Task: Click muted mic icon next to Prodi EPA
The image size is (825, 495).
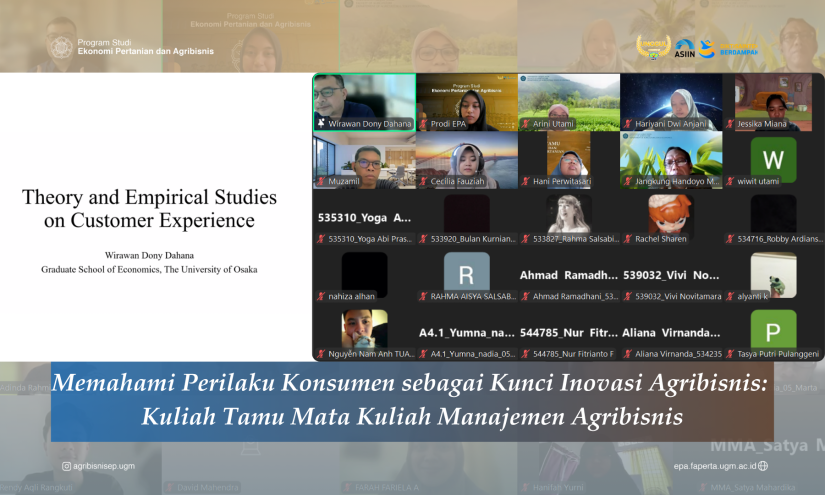Action: pos(424,124)
